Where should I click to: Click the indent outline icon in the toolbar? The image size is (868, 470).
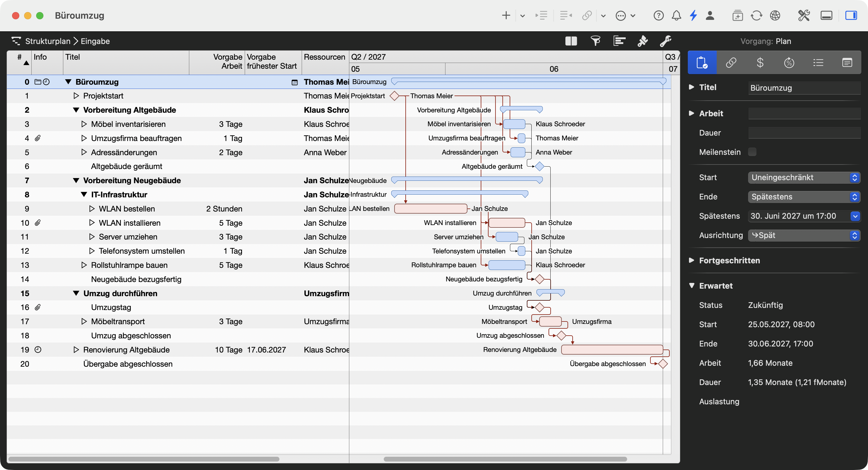[542, 15]
